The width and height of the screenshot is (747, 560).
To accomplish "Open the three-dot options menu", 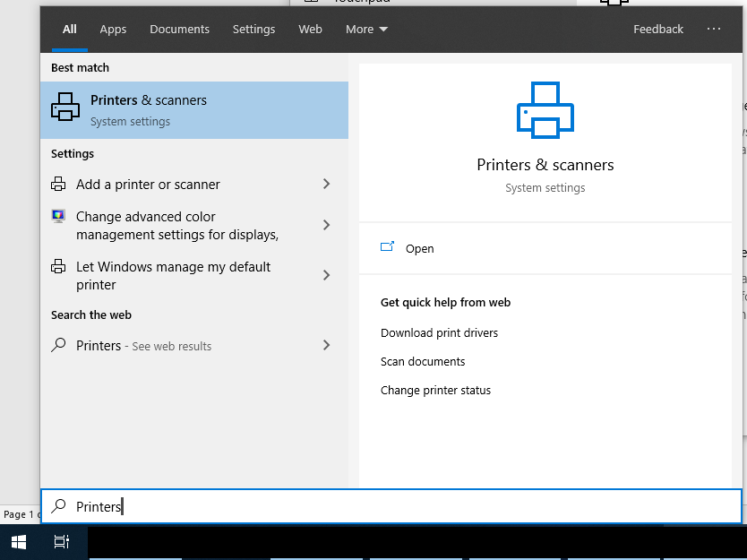I will pos(714,29).
